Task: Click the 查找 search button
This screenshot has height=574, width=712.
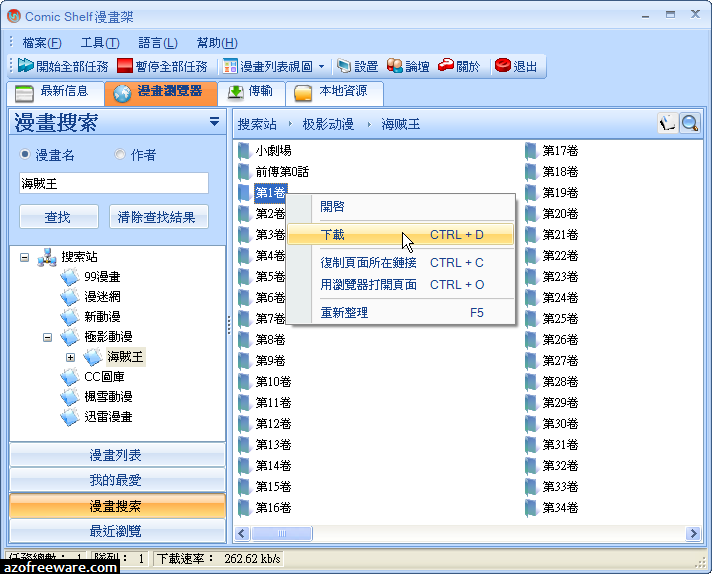Action: coord(59,217)
